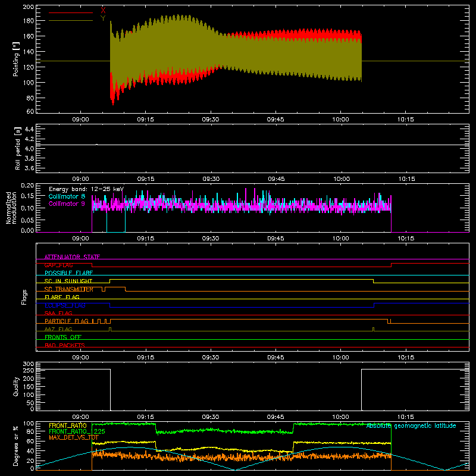
Task: Select the Y legend letter in Pointing plot
Action: pyautogui.click(x=103, y=18)
